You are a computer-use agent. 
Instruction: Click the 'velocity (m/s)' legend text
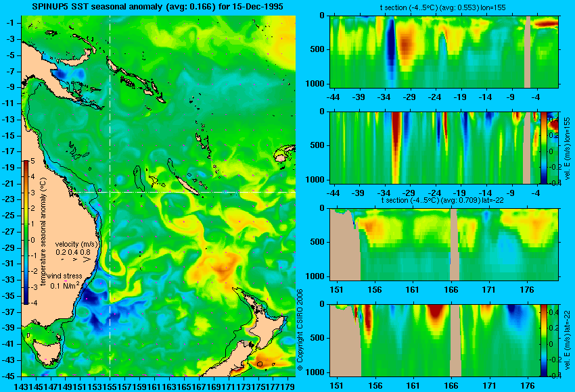click(x=76, y=244)
